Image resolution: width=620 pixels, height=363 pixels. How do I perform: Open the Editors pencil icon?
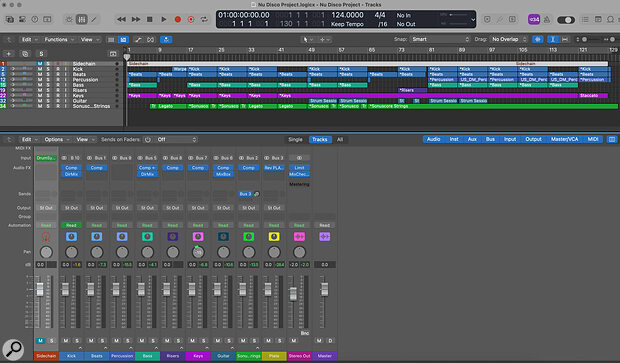[94, 19]
